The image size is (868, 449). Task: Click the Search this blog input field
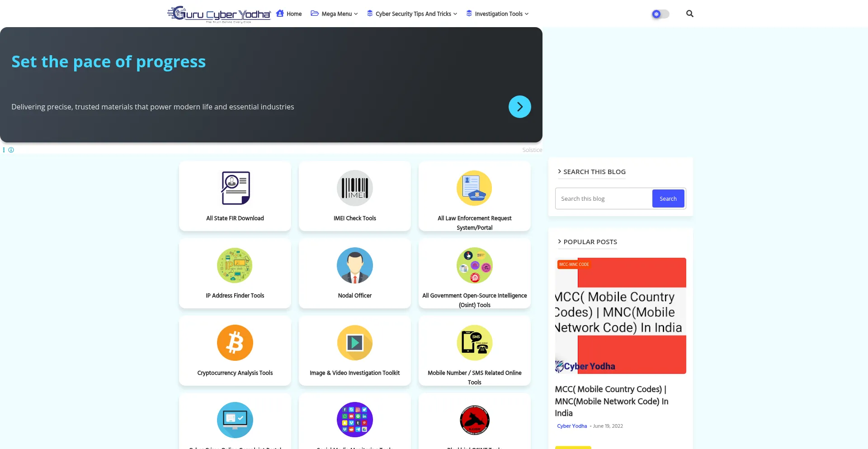pyautogui.click(x=604, y=199)
